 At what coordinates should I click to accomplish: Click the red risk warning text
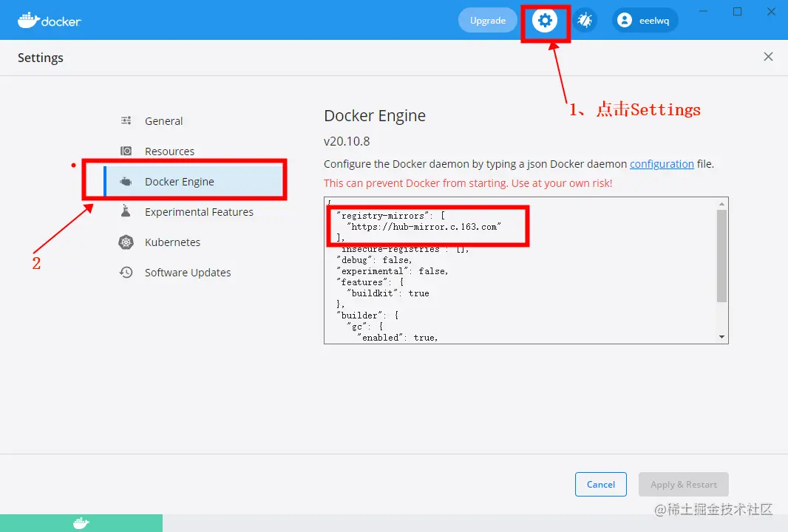(468, 183)
